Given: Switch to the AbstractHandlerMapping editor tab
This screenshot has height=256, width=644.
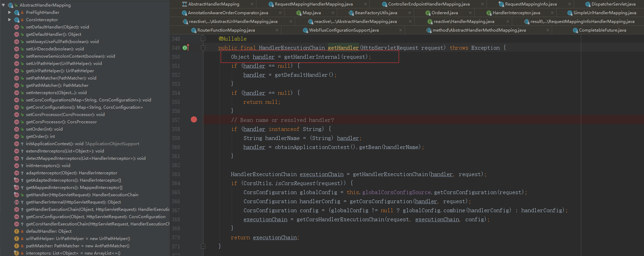Looking at the screenshot, I should point(214,4).
